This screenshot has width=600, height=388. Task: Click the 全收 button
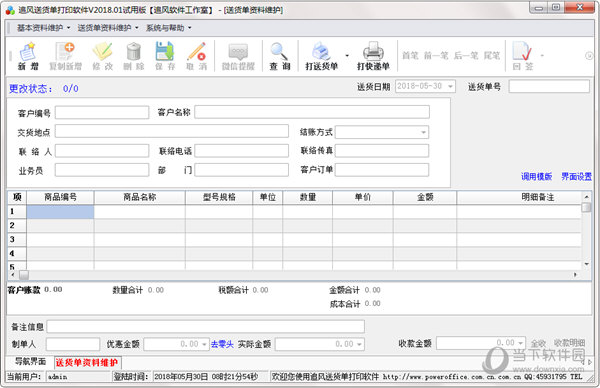pyautogui.click(x=538, y=343)
